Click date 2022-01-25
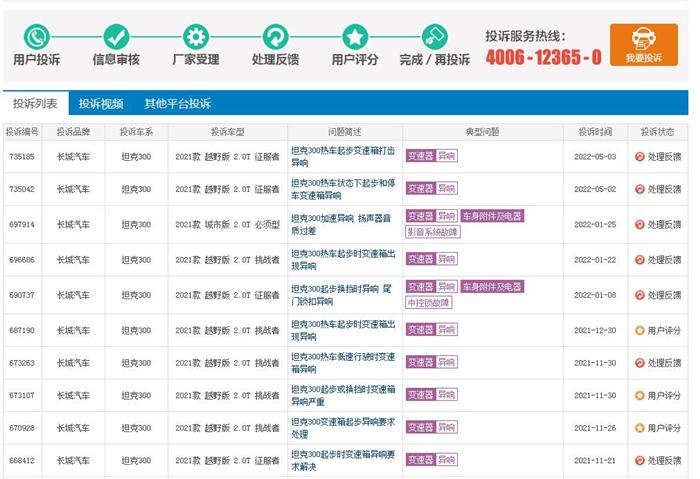Viewport: 700px width, 479px height. coord(595,225)
